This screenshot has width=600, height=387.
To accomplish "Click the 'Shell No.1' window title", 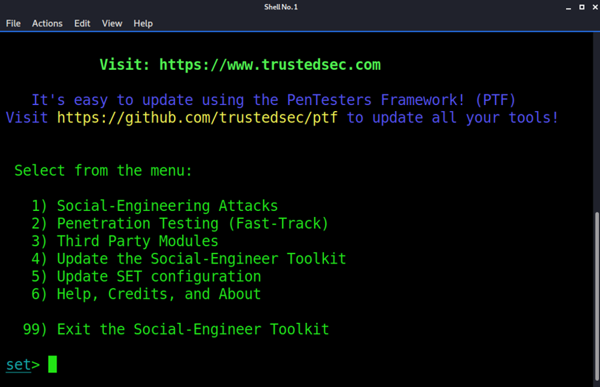I will point(281,7).
